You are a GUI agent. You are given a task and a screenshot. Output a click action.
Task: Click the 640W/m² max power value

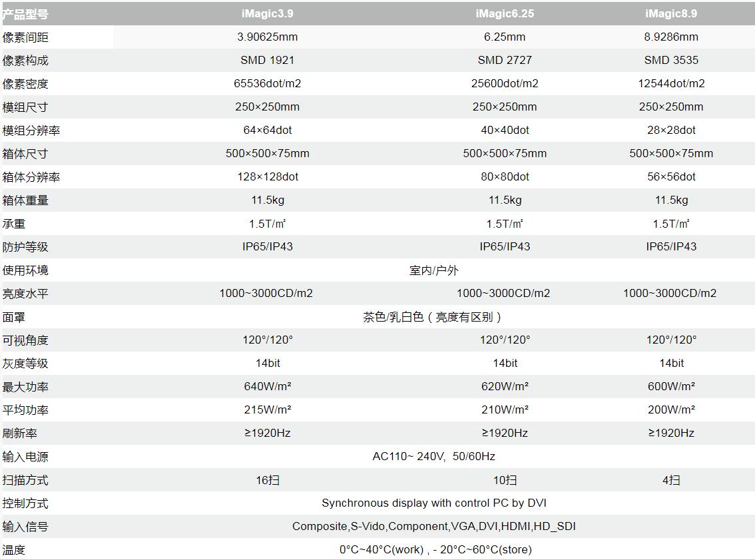[x=267, y=386]
